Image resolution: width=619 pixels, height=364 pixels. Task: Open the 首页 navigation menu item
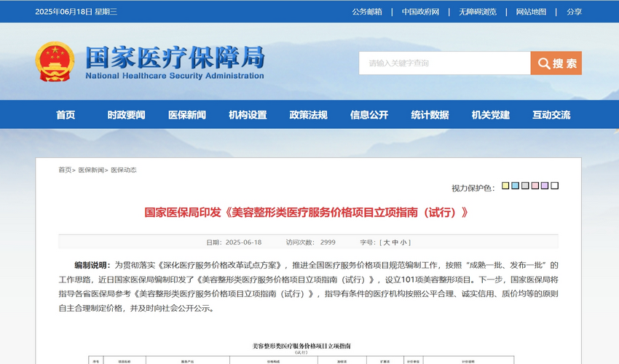pyautogui.click(x=66, y=115)
